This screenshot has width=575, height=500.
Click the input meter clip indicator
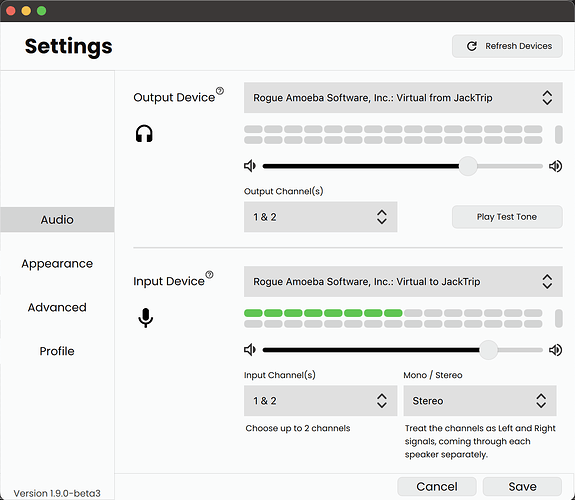558,318
